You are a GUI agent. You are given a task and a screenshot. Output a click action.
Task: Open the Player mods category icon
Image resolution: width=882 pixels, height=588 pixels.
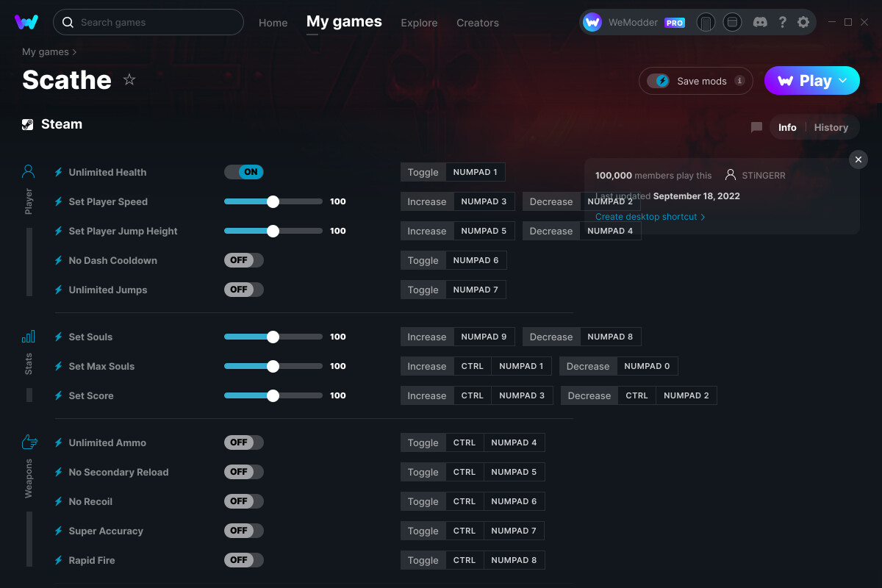pyautogui.click(x=28, y=171)
